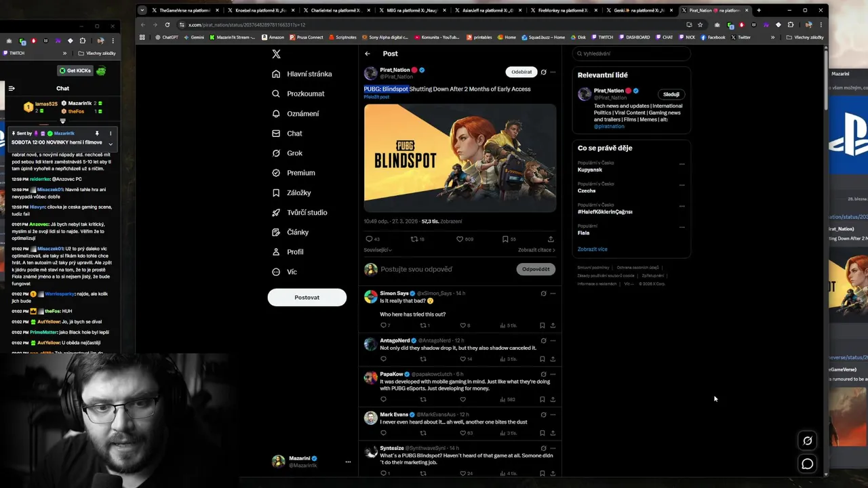868x488 pixels.
Task: Open the Zobrazit více trends link
Action: tap(592, 249)
